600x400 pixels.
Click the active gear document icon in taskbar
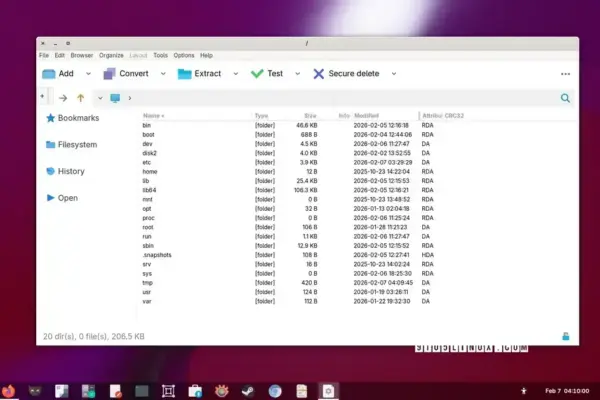328,391
